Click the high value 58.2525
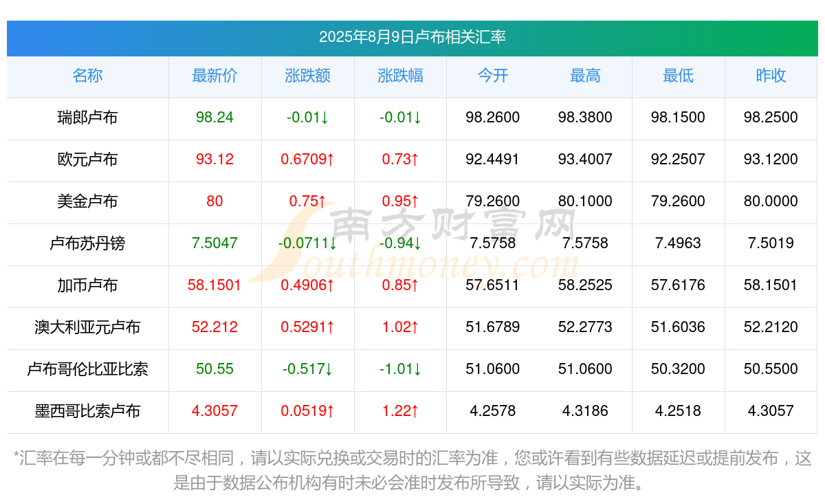825x504 pixels. pos(586,285)
